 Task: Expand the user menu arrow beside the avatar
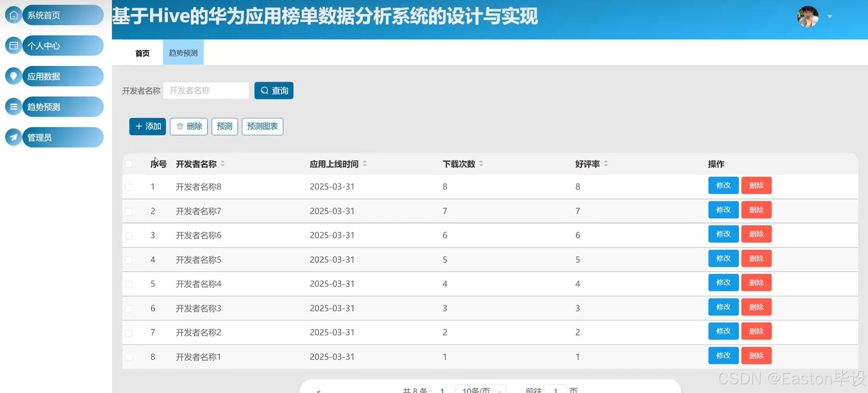(x=830, y=16)
